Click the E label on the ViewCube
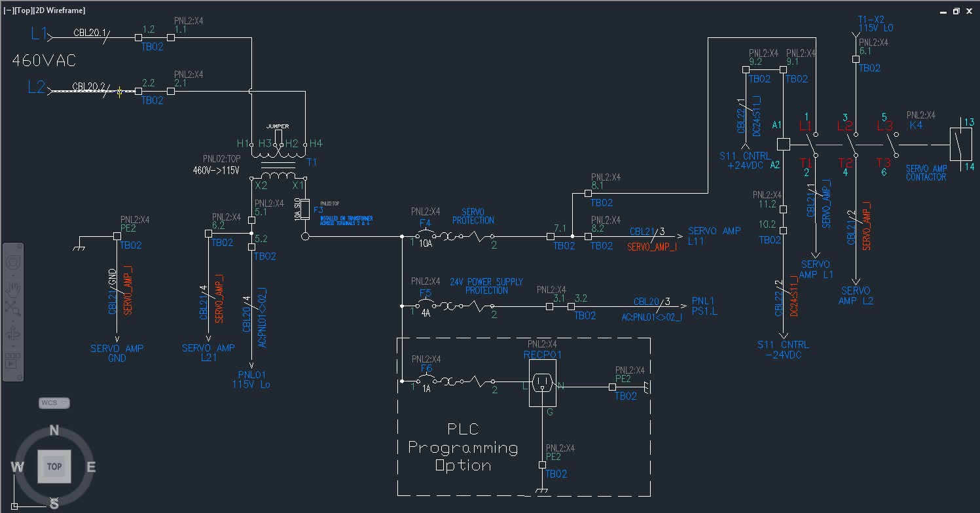This screenshot has width=980, height=513. point(91,466)
